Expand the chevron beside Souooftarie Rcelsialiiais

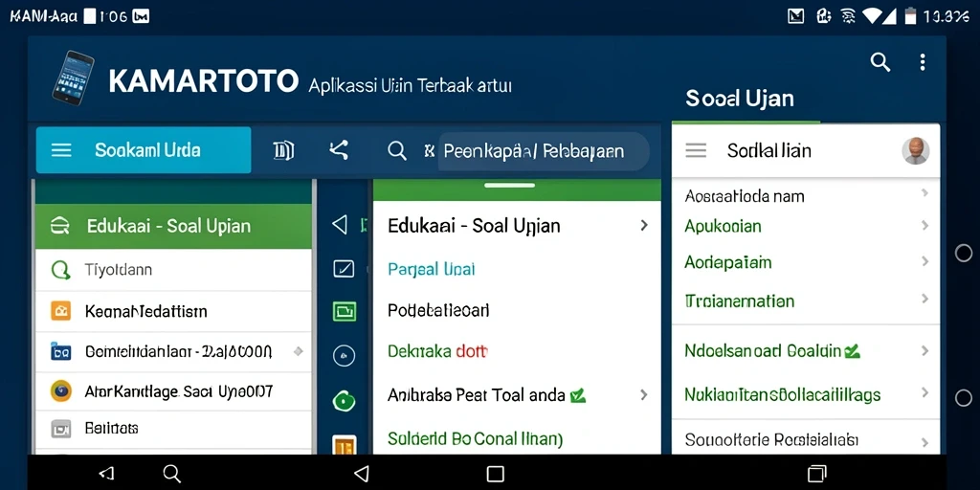click(925, 442)
